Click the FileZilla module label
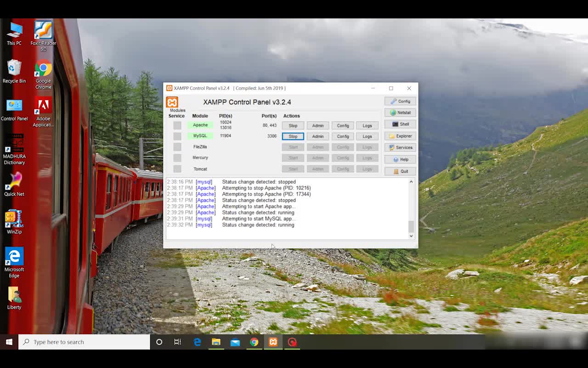This screenshot has width=588, height=368. [200, 147]
